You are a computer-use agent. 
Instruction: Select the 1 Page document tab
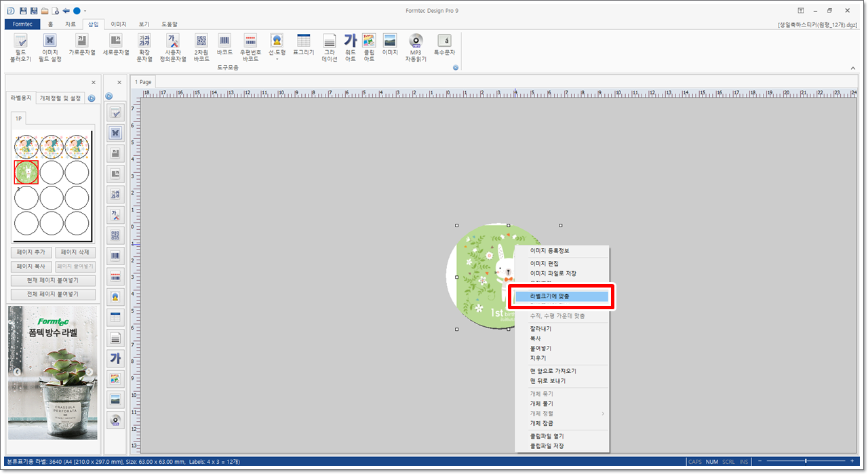(143, 82)
